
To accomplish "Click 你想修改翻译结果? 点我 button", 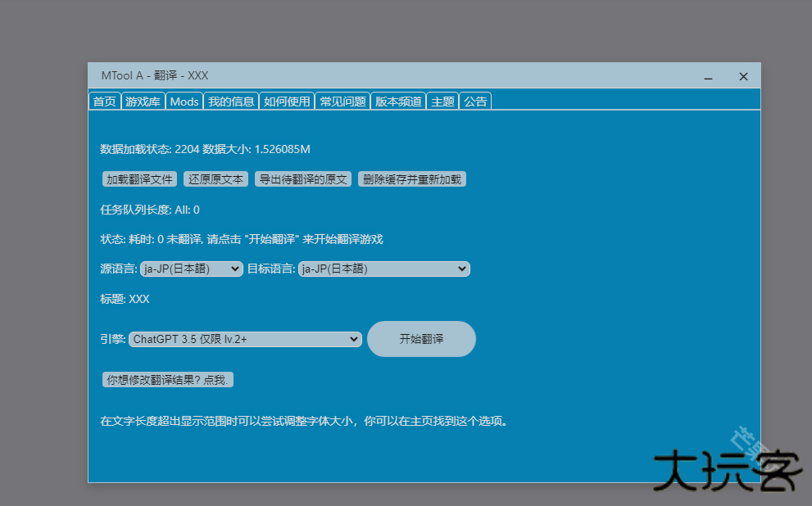I will tap(168, 380).
